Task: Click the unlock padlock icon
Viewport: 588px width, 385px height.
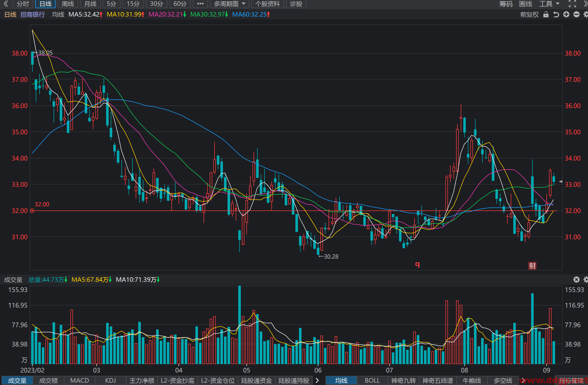Action: (x=546, y=15)
